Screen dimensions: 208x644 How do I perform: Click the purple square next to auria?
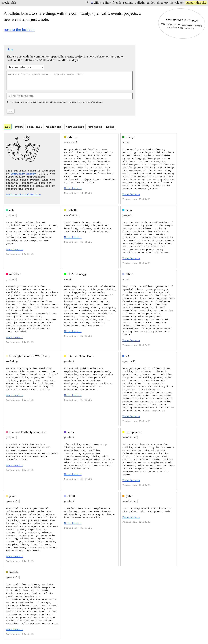pos(65,432)
